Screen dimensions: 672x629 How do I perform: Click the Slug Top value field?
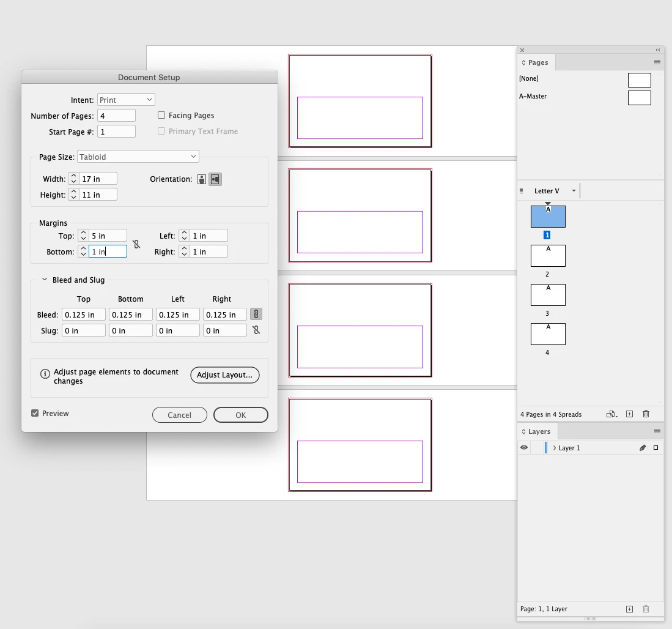[x=84, y=330]
